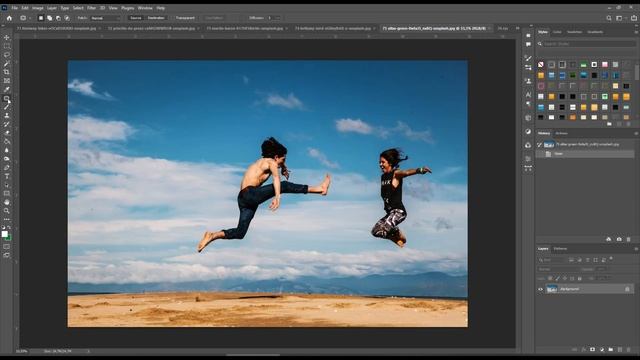Open the search icon at top right
The height and width of the screenshot is (360, 640).
point(609,18)
